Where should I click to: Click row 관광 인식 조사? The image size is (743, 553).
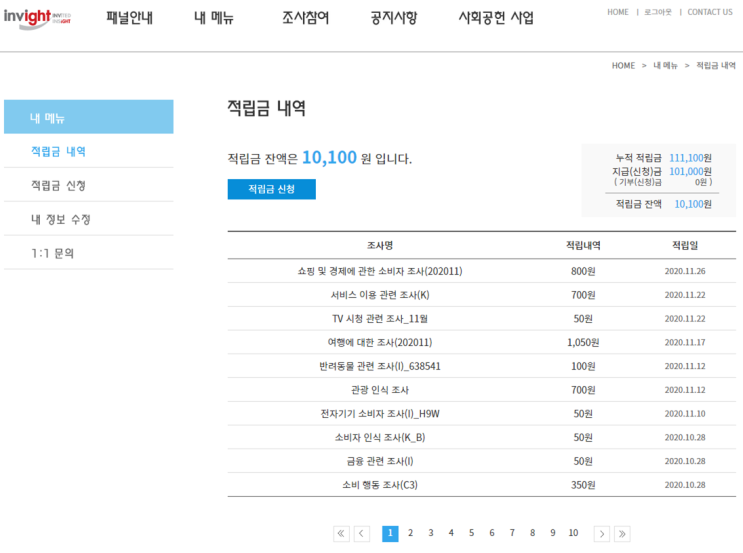coord(482,390)
